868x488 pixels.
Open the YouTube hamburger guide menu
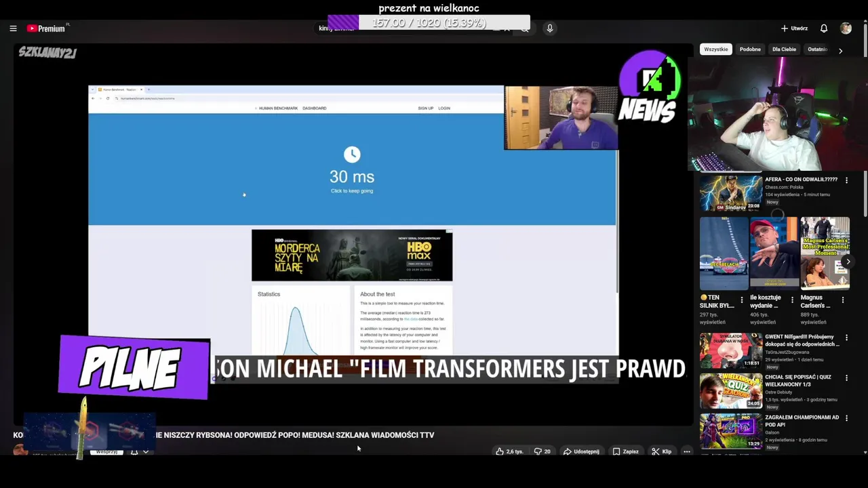click(x=13, y=28)
